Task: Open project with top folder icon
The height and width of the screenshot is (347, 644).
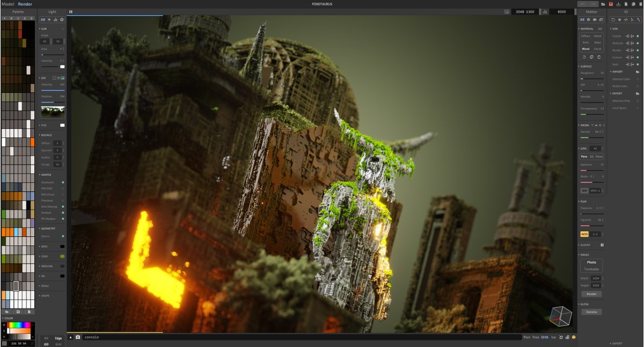Action: (604, 4)
